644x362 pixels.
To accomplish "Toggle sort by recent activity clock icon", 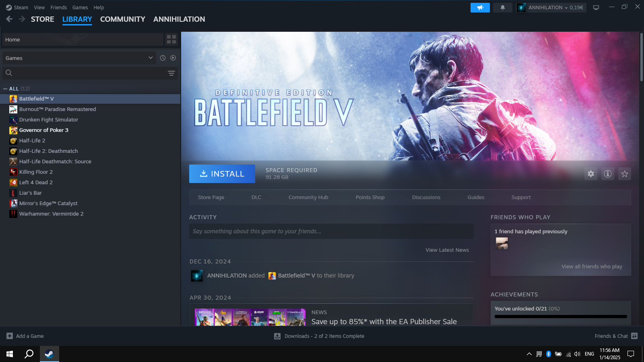I will coord(163,58).
